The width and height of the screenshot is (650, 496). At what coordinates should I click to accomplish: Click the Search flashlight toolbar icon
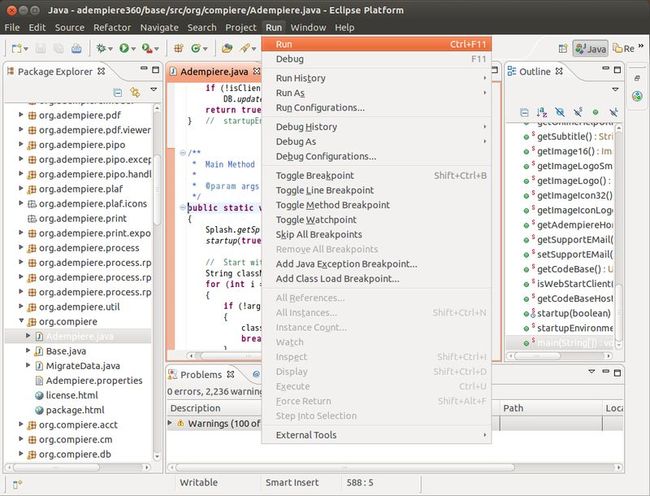(x=245, y=48)
